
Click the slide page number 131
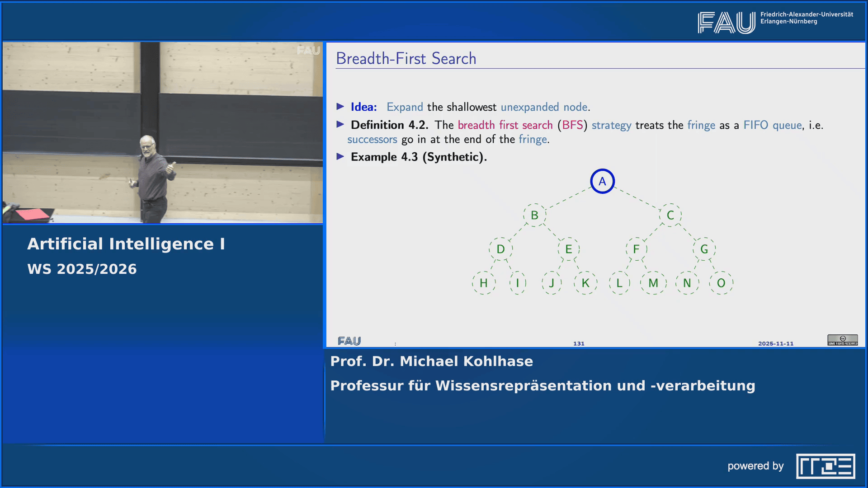click(x=579, y=343)
